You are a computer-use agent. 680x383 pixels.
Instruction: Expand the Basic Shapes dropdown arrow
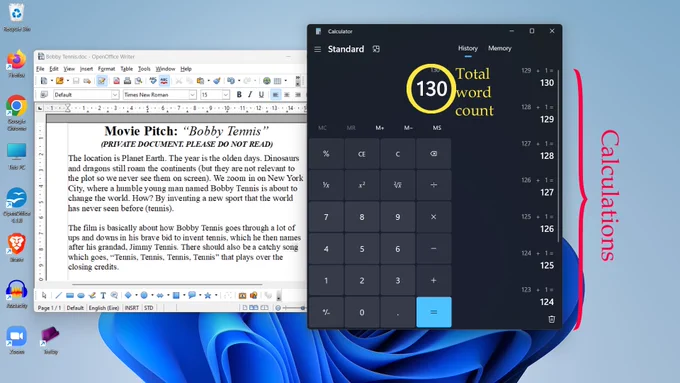pyautogui.click(x=136, y=295)
